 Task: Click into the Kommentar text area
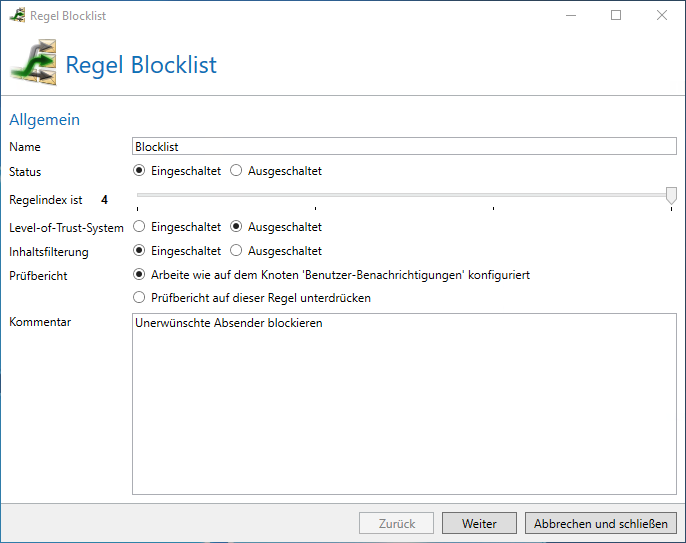point(404,404)
